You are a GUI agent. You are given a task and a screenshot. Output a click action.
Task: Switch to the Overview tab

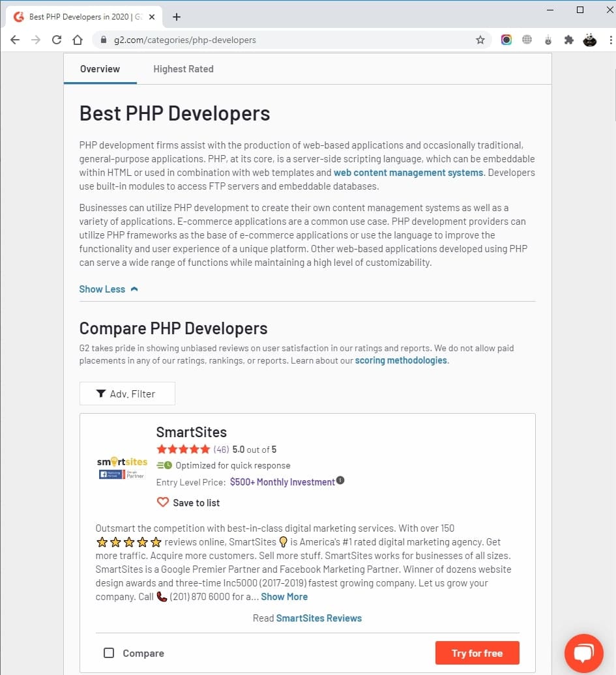click(x=100, y=69)
